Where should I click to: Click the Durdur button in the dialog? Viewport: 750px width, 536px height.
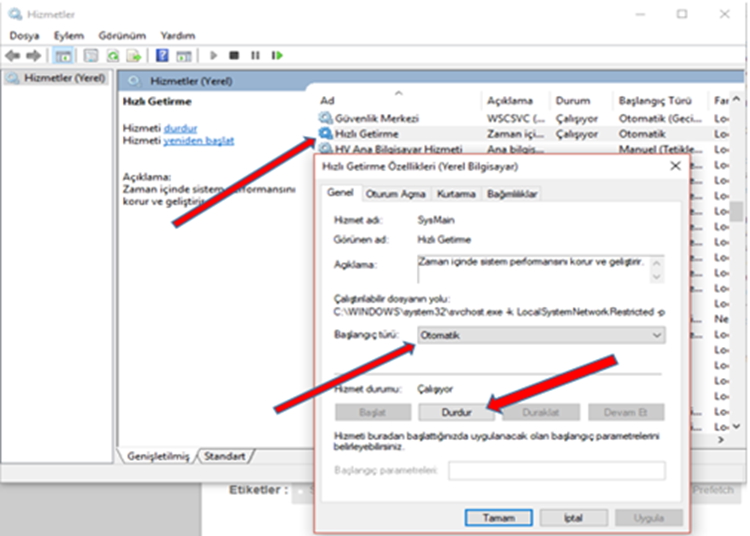pyautogui.click(x=456, y=412)
